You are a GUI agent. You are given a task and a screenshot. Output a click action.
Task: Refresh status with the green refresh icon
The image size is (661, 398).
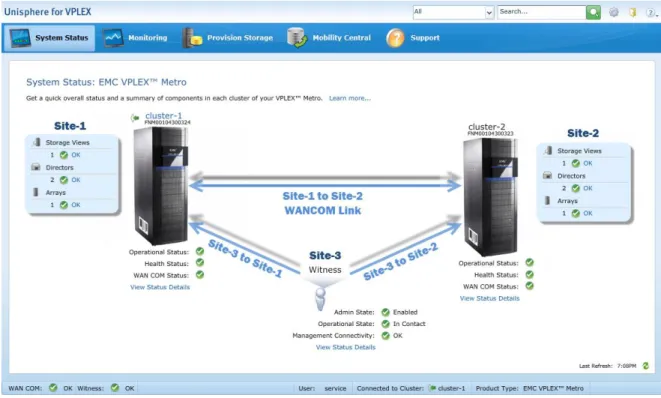click(x=645, y=366)
